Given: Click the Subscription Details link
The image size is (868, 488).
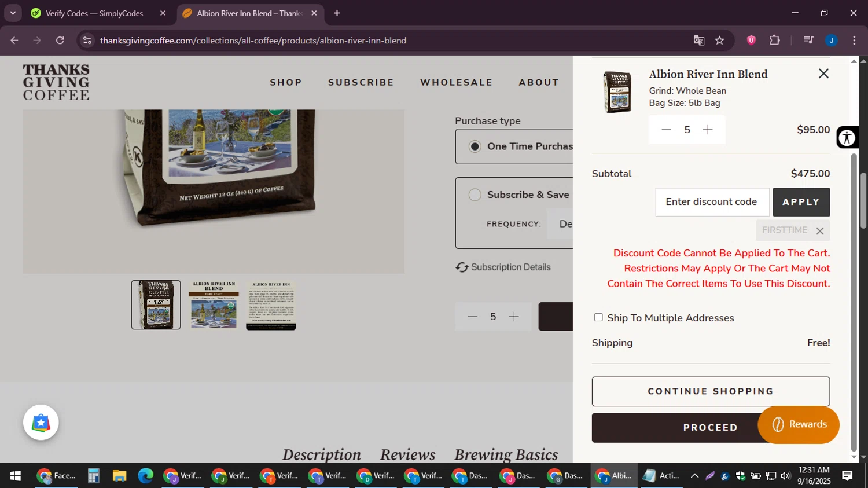Looking at the screenshot, I should [x=511, y=267].
